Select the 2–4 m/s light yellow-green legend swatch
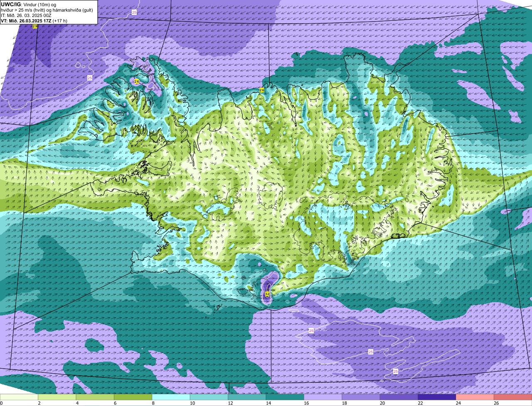 click(x=57, y=397)
